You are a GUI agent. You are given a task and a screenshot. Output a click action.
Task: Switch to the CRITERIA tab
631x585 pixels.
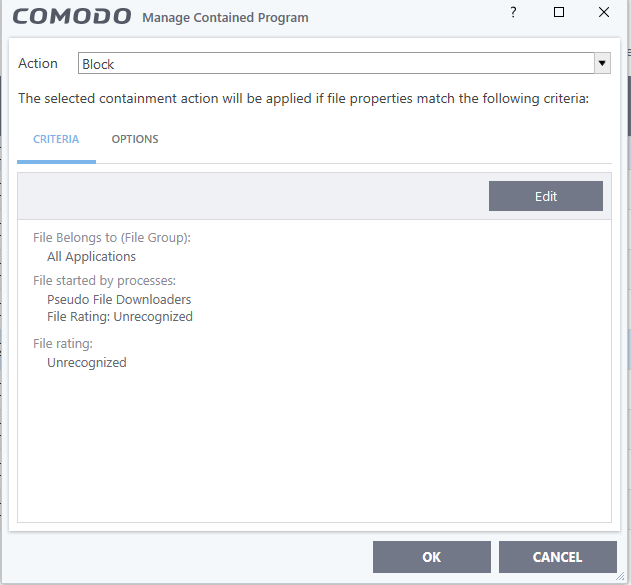click(56, 139)
